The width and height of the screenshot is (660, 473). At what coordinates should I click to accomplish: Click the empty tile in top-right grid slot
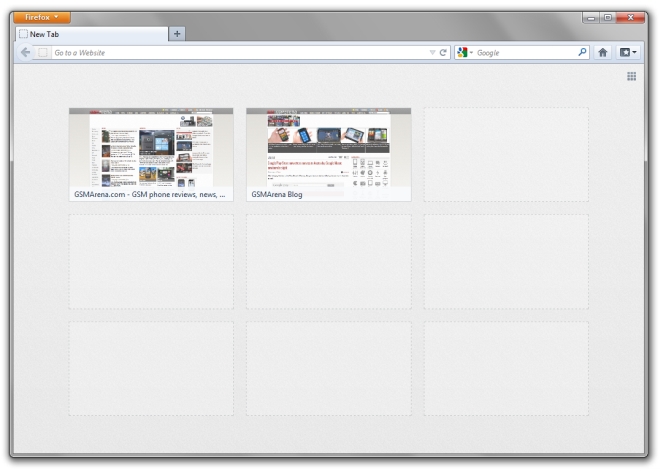coord(506,155)
